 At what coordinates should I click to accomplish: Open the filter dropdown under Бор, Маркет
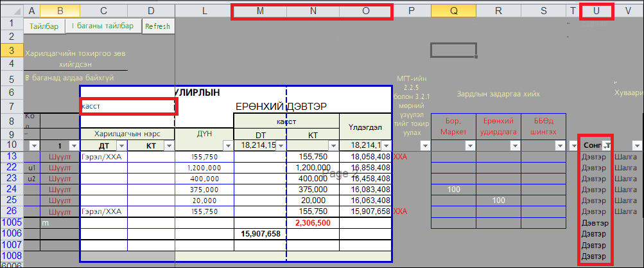tap(469, 146)
